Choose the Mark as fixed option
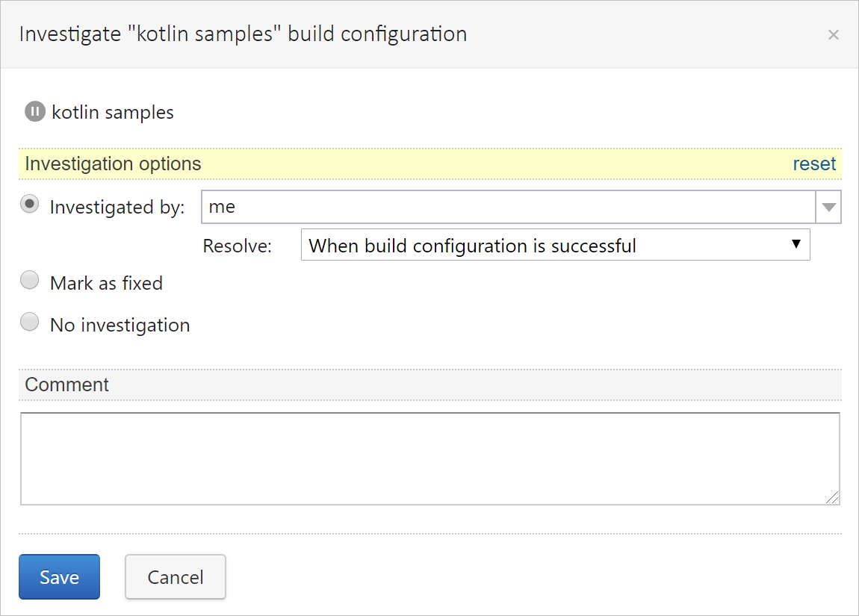859x616 pixels. (x=29, y=280)
